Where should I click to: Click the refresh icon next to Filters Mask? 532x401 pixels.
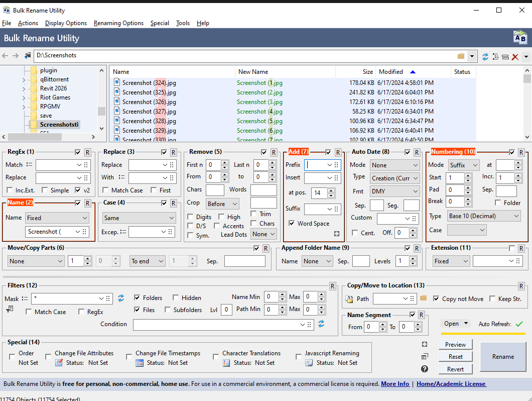121,298
